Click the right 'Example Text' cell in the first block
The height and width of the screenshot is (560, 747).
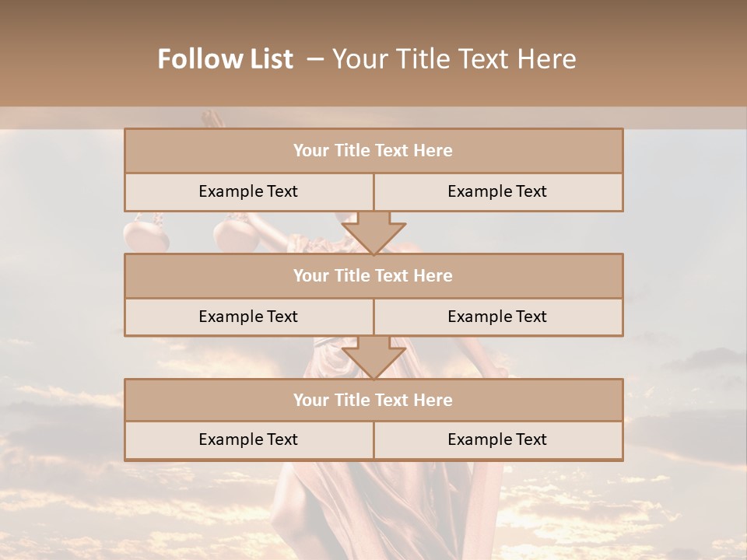click(497, 192)
